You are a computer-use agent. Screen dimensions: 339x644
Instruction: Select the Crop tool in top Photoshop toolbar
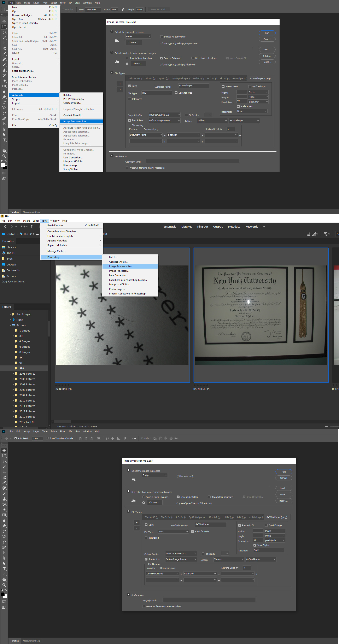(4, 43)
